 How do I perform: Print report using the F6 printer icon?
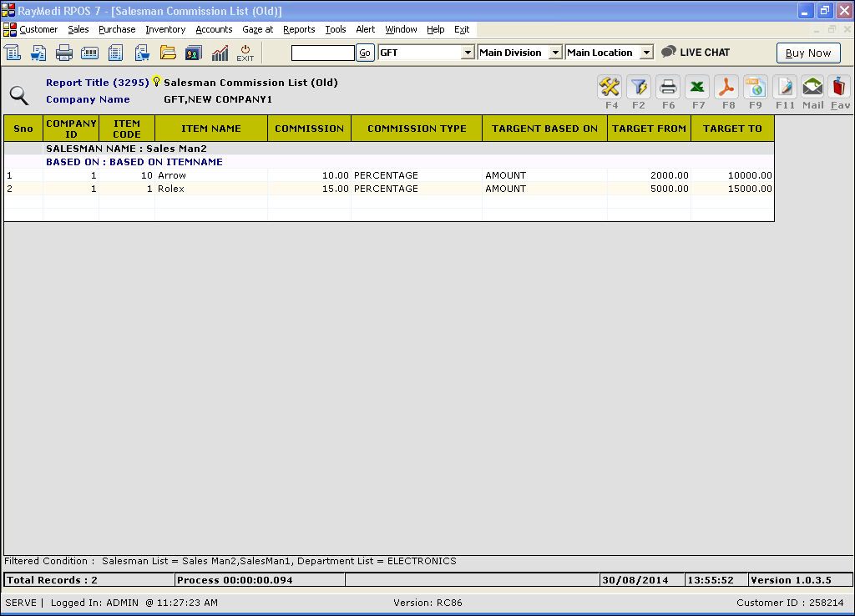tap(668, 87)
